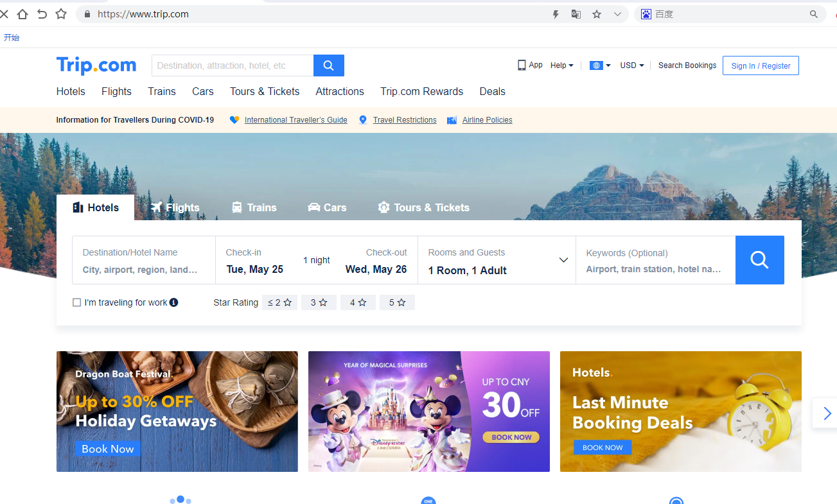Select the Hotels search tab
The height and width of the screenshot is (504, 837).
(95, 207)
